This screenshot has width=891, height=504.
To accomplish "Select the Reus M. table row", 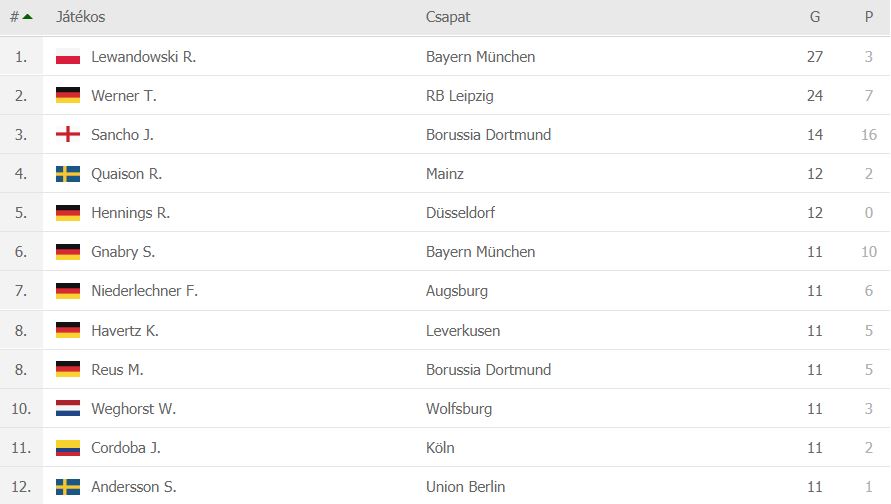I will [x=446, y=370].
